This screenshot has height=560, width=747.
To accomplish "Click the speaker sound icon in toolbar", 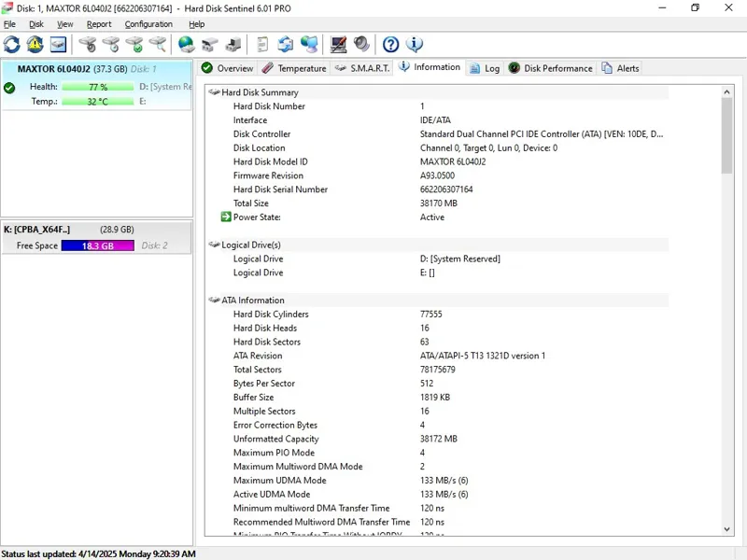I will point(361,45).
